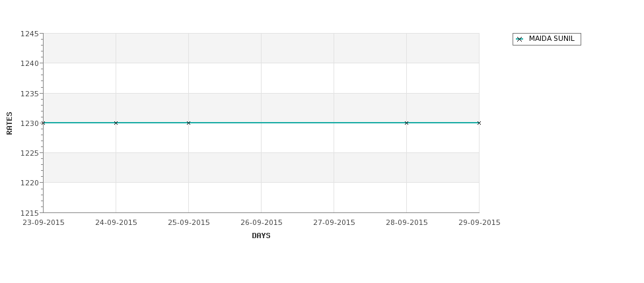Screen dimensions: 644x283
Task: Click the 1230 y-axis tick label
Action: pyautogui.click(x=30, y=123)
